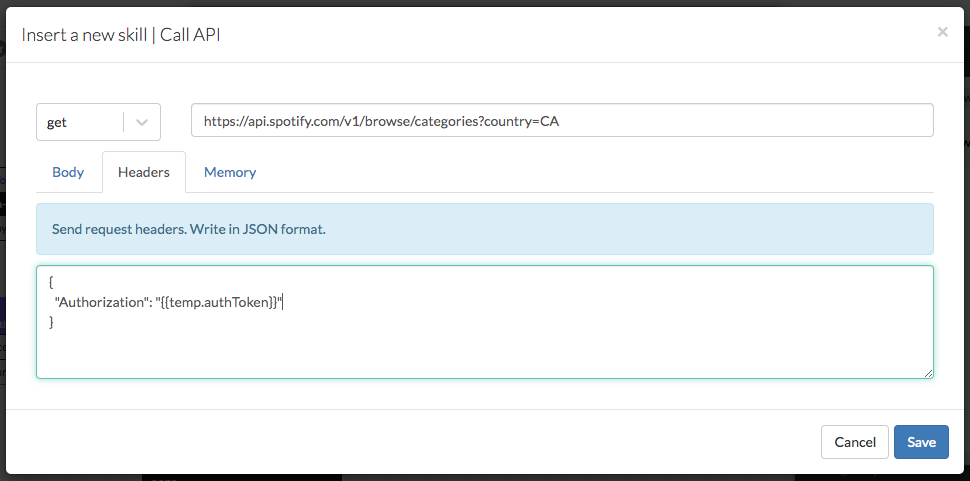Click the 'Send request headers' info banner
Screen dimensions: 970x481
pyautogui.click(x=484, y=229)
